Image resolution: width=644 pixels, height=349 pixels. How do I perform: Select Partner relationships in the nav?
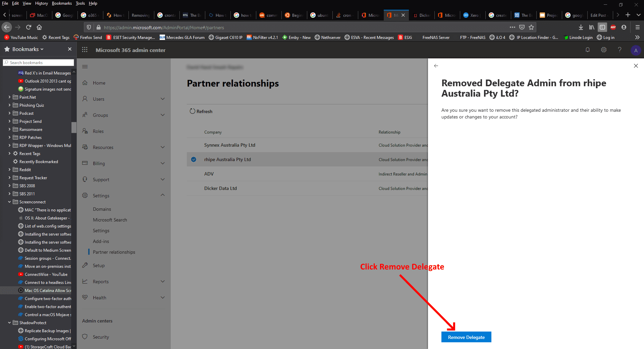coord(114,252)
